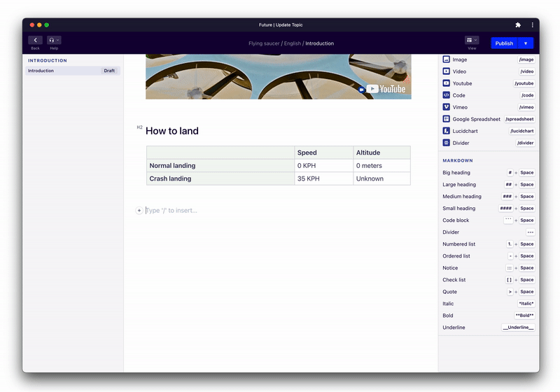560x392 pixels.
Task: Click the Flying saucer breadcrumb
Action: coord(264,43)
